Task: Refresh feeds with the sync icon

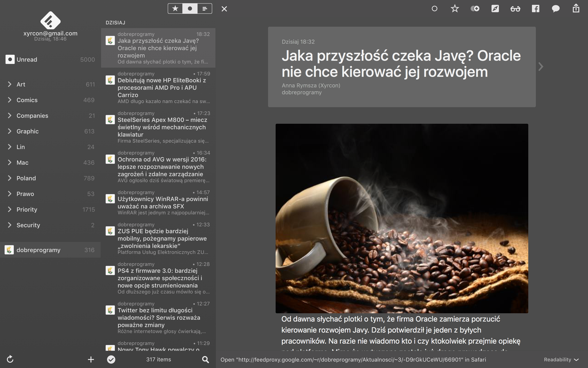Action: click(x=10, y=359)
